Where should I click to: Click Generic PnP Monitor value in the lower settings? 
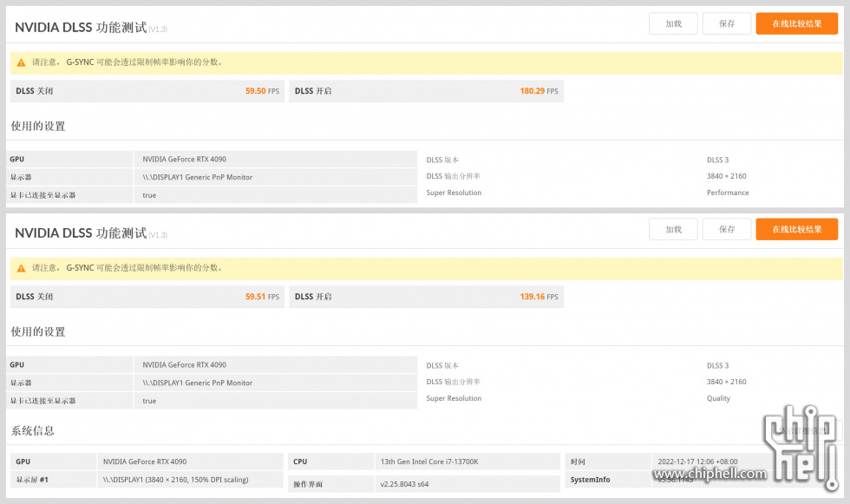click(198, 383)
